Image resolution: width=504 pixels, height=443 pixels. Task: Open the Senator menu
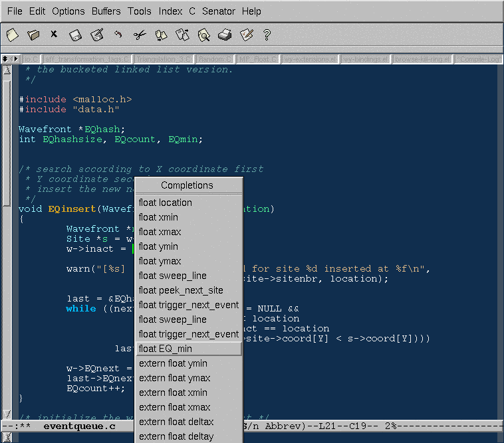tap(219, 11)
